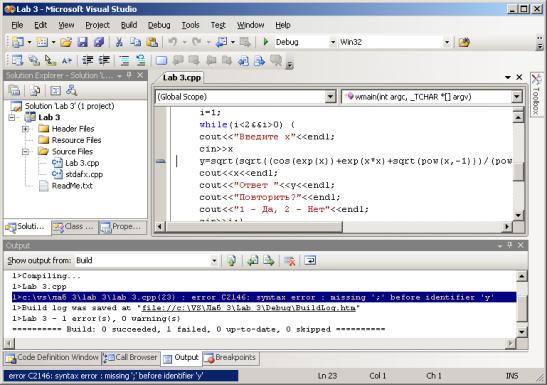Click the Find in Files icon by Win32
This screenshot has height=385, width=547.
click(464, 43)
